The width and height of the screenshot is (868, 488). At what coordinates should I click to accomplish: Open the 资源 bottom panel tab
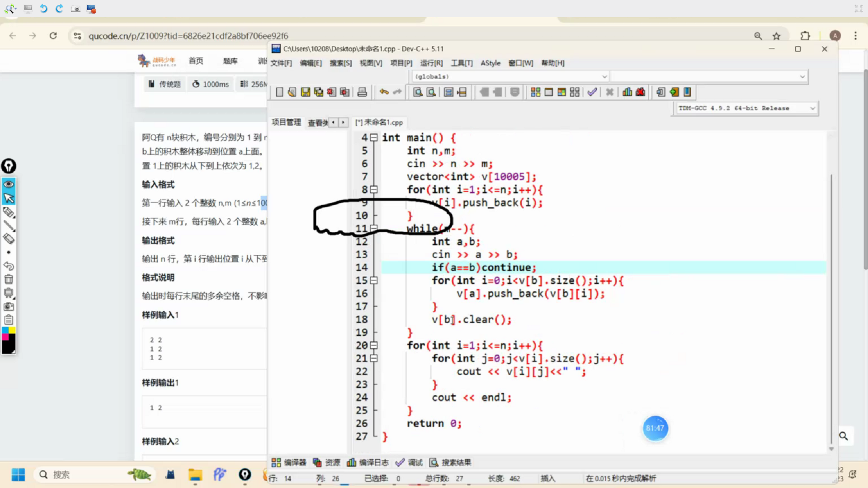point(326,462)
